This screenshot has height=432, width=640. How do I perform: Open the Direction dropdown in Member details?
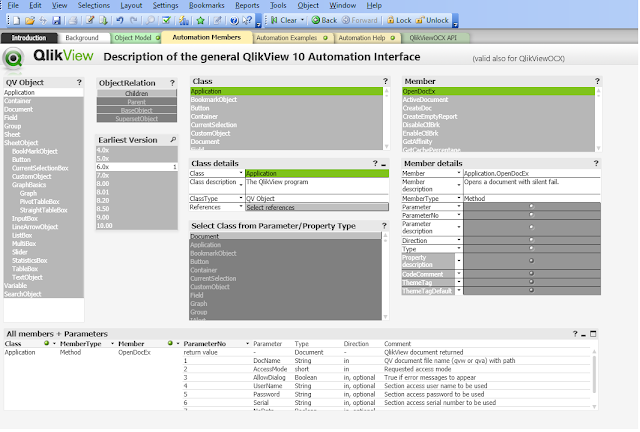[x=459, y=240]
